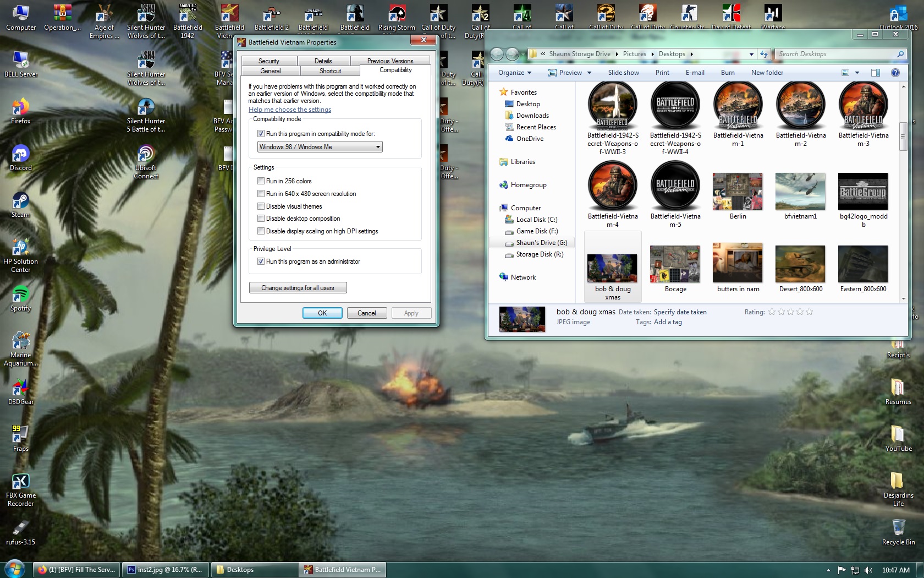
Task: Show hidden system tray icons
Action: coord(828,570)
